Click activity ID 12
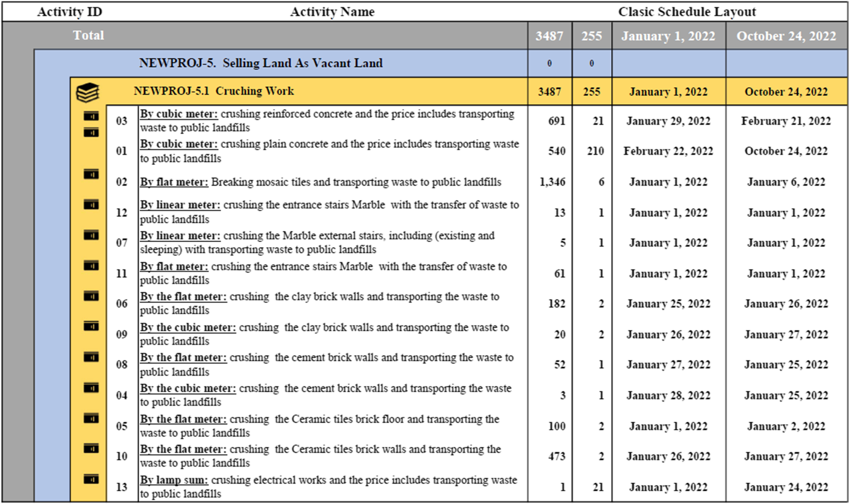Image resolution: width=849 pixels, height=504 pixels. click(x=122, y=213)
